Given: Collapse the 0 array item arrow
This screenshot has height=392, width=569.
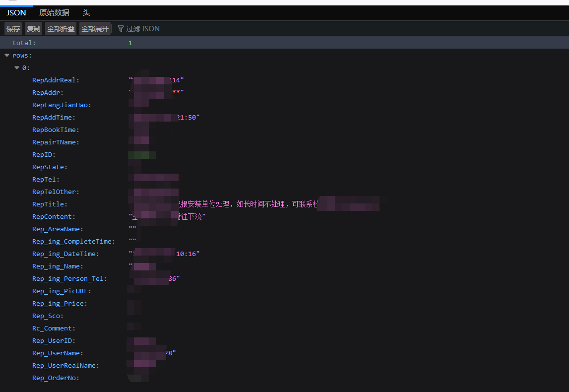Looking at the screenshot, I should 17,68.
